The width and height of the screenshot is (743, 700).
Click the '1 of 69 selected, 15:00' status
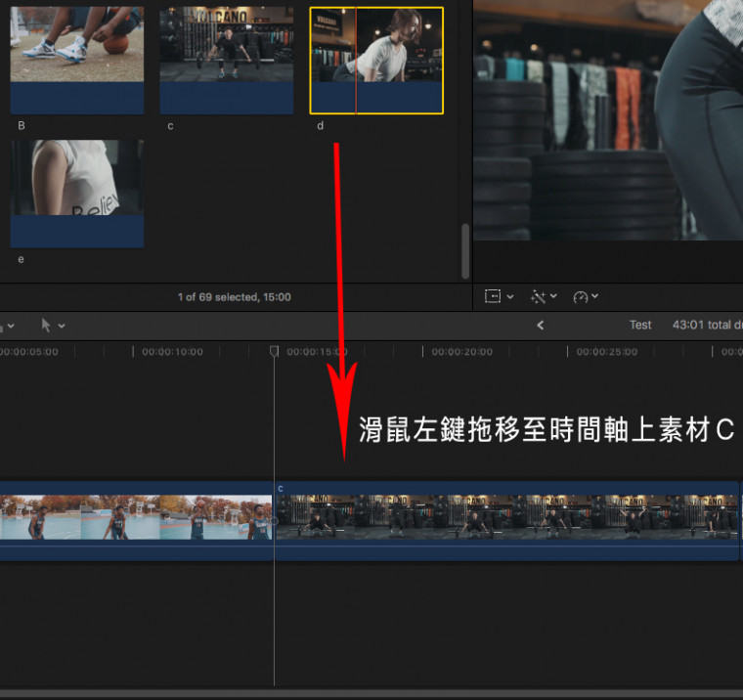pyautogui.click(x=234, y=297)
